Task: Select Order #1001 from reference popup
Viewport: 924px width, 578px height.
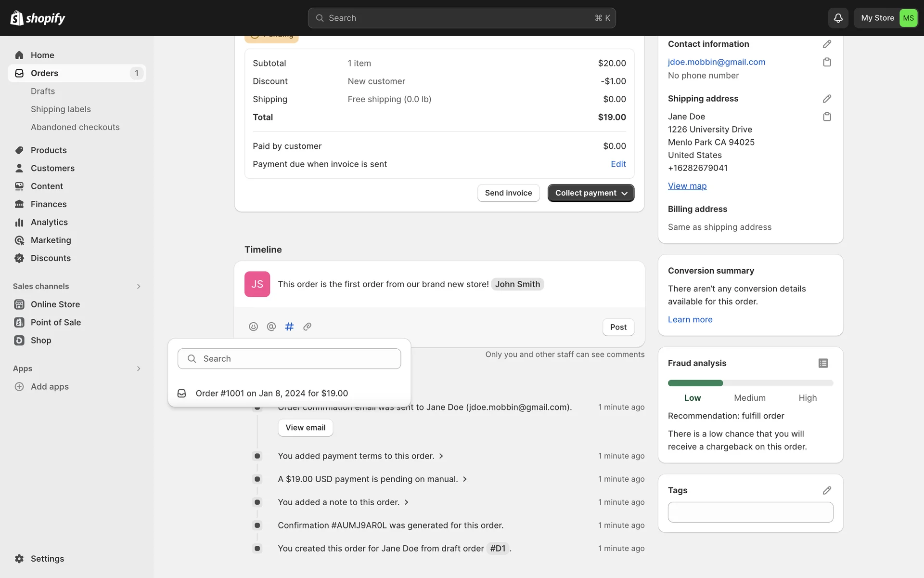Action: pos(271,394)
